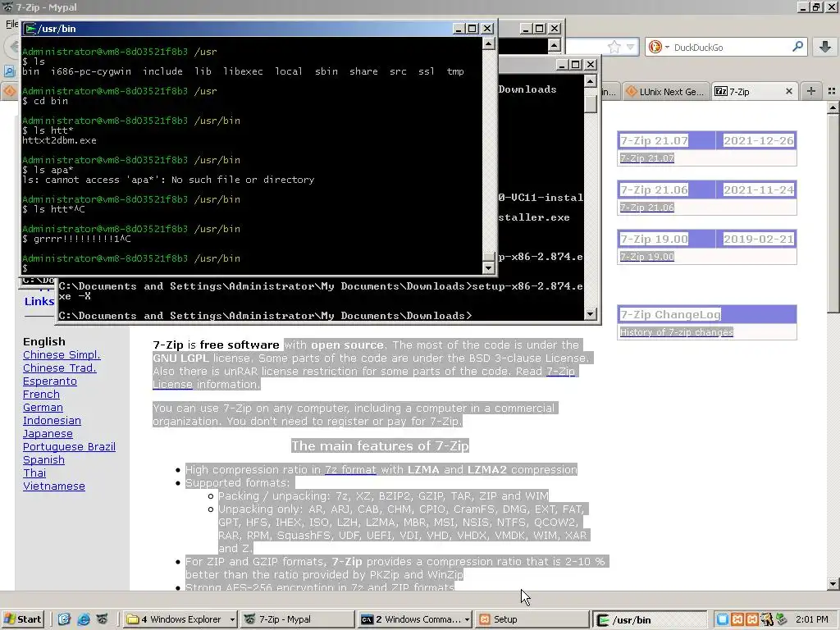
Task: Open a new tab with the plus button
Action: pyautogui.click(x=811, y=92)
